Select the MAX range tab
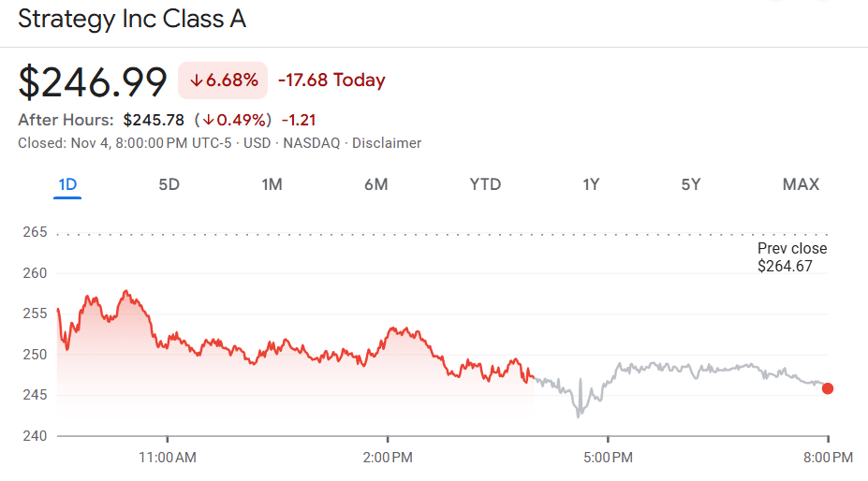This screenshot has height=481, width=868. [801, 184]
